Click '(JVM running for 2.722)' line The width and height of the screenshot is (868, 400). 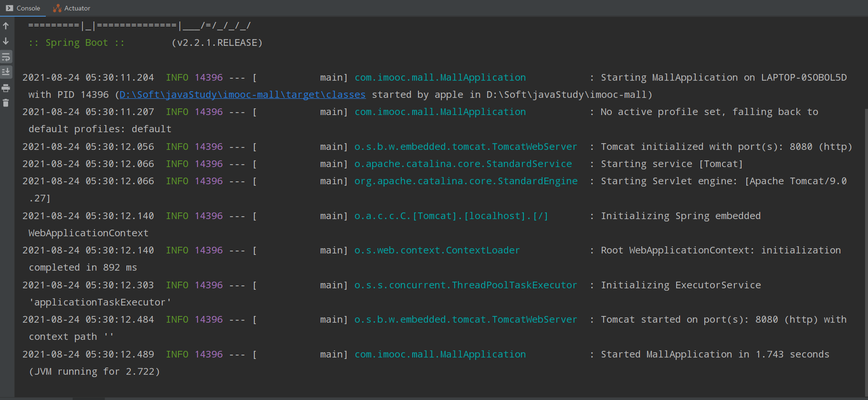click(x=94, y=371)
